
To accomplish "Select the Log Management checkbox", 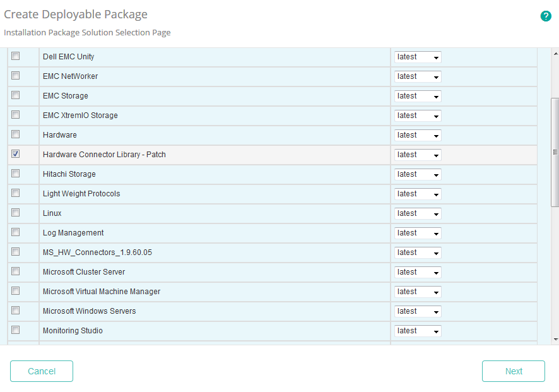I will pyautogui.click(x=15, y=232).
